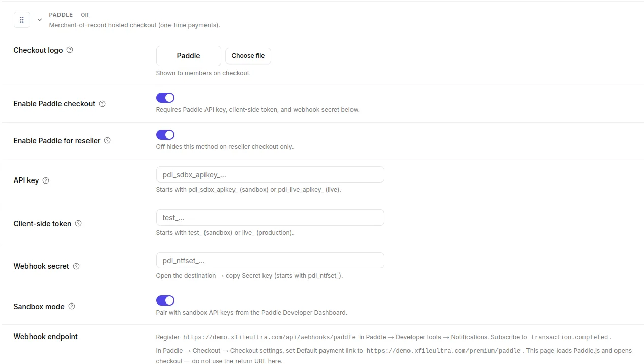Click 'Starts with test_ (sandbox)' hint text
Image resolution: width=644 pixels, height=364 pixels.
tap(225, 233)
